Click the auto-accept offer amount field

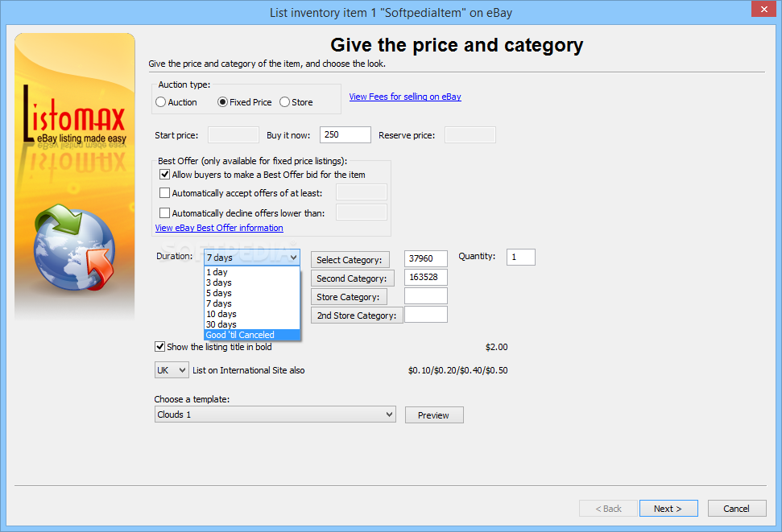(362, 192)
